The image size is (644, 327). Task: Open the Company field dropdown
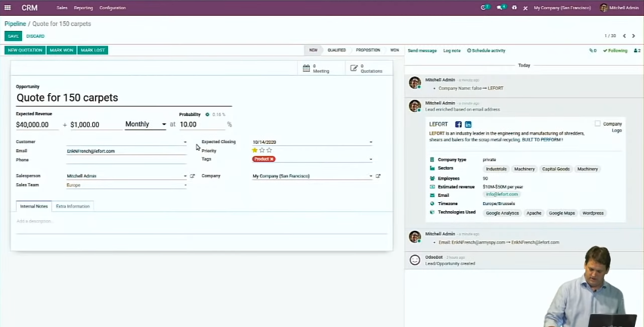[x=370, y=176]
